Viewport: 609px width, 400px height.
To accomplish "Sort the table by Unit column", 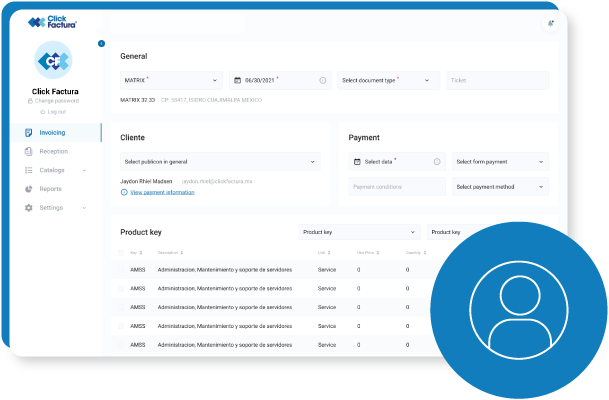I will 324,253.
